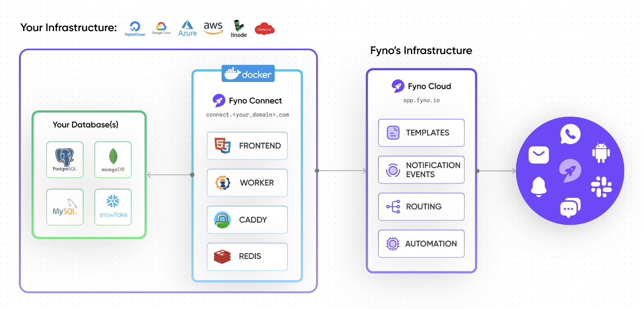Select the mongoDB database icon

click(113, 159)
